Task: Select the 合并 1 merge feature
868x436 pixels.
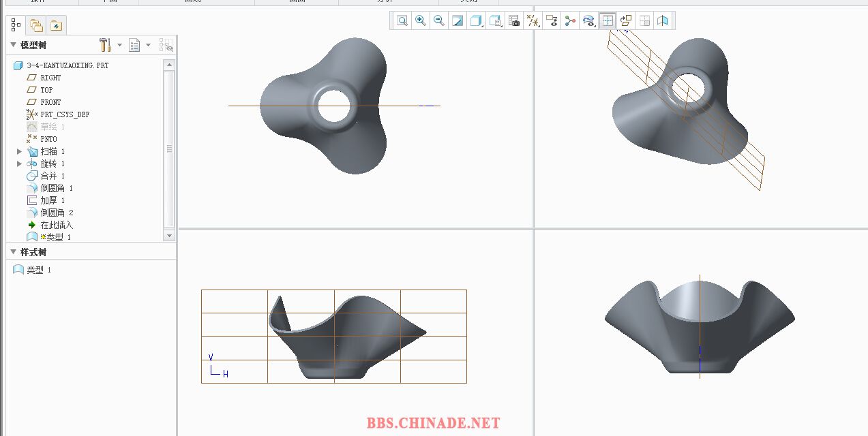Action: click(x=53, y=176)
